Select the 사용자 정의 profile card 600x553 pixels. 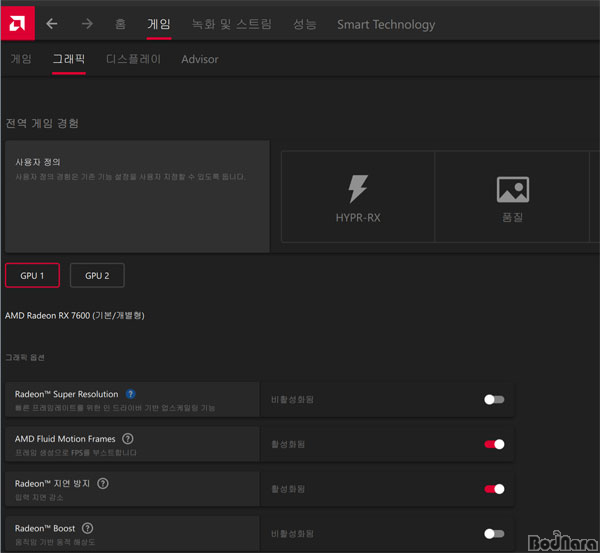click(137, 196)
